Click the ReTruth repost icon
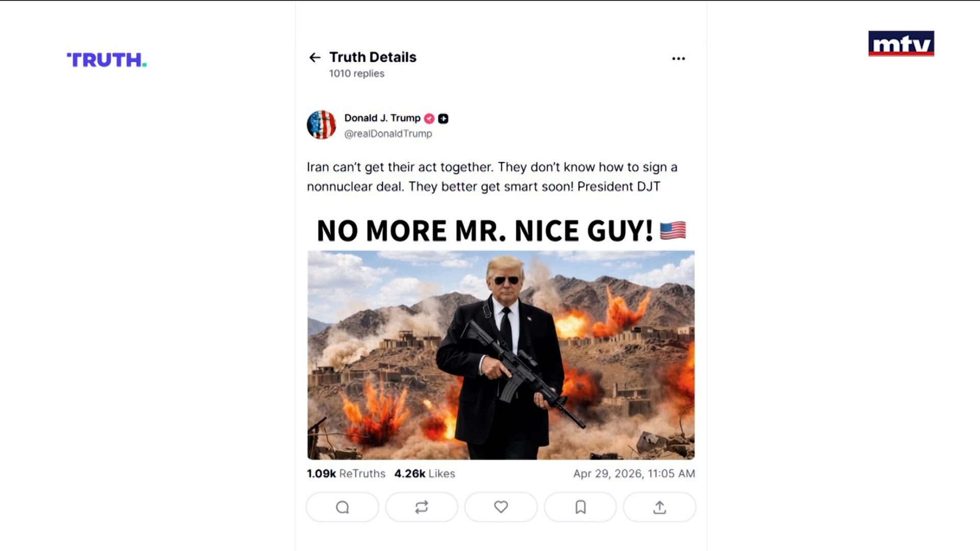The height and width of the screenshot is (551, 980). click(x=422, y=507)
